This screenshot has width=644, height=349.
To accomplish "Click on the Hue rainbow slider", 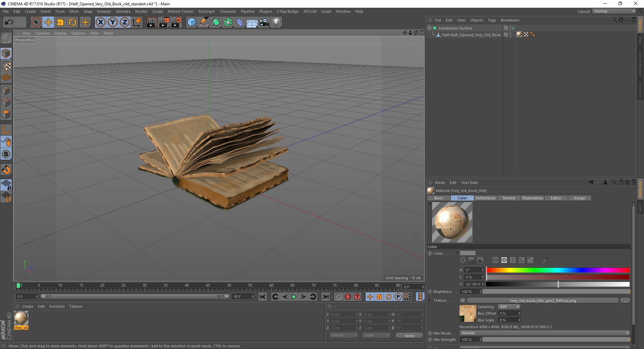I will (558, 270).
